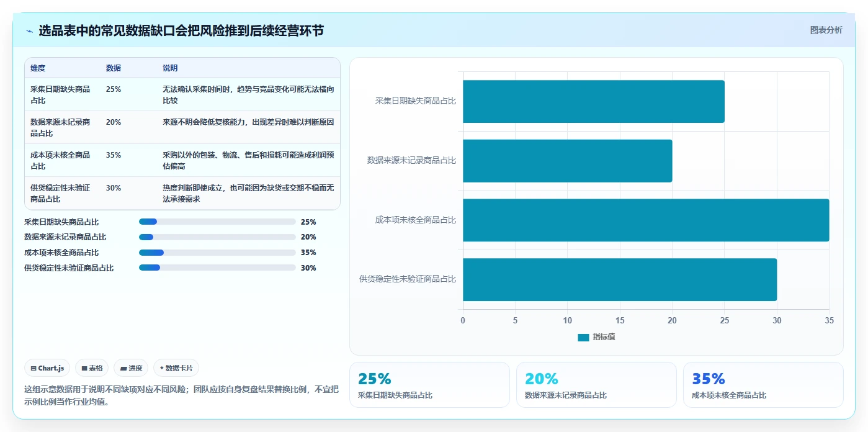Click the chart axis label 数据来源未记录商品占比
The image size is (868, 432).
[x=411, y=160]
